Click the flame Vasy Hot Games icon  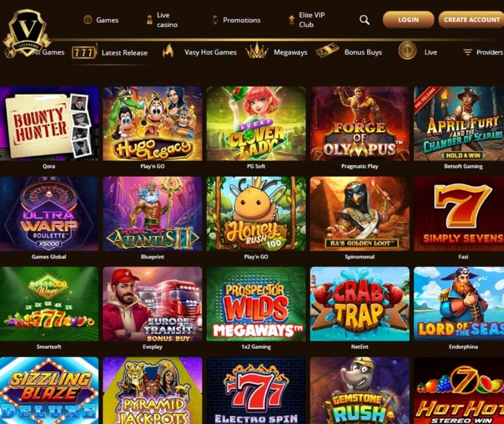(168, 51)
